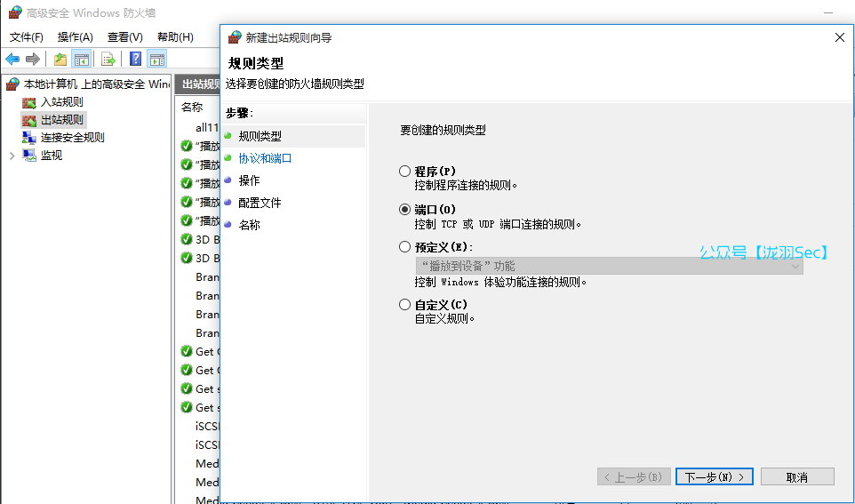Image resolution: width=855 pixels, height=504 pixels.
Task: Click the Up One Level folder icon
Action: [60, 60]
